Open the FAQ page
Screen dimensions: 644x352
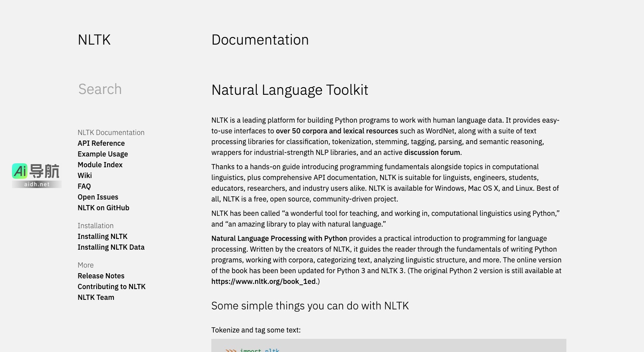click(x=84, y=186)
